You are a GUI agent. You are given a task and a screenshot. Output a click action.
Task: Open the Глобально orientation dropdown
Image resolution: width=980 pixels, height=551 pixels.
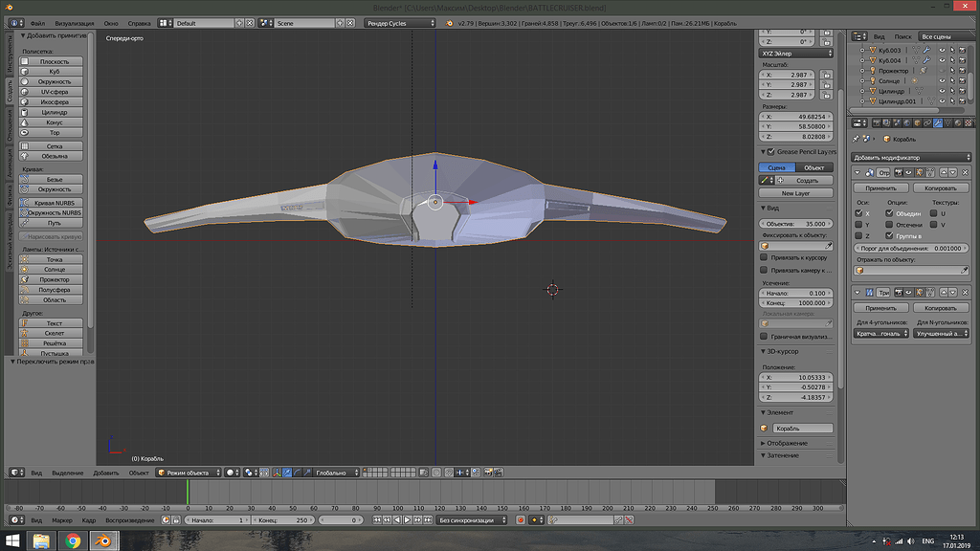click(337, 473)
